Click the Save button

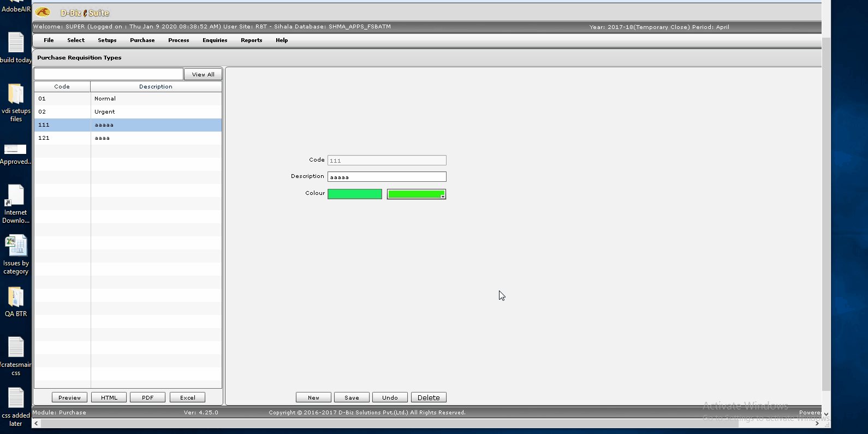pyautogui.click(x=352, y=397)
